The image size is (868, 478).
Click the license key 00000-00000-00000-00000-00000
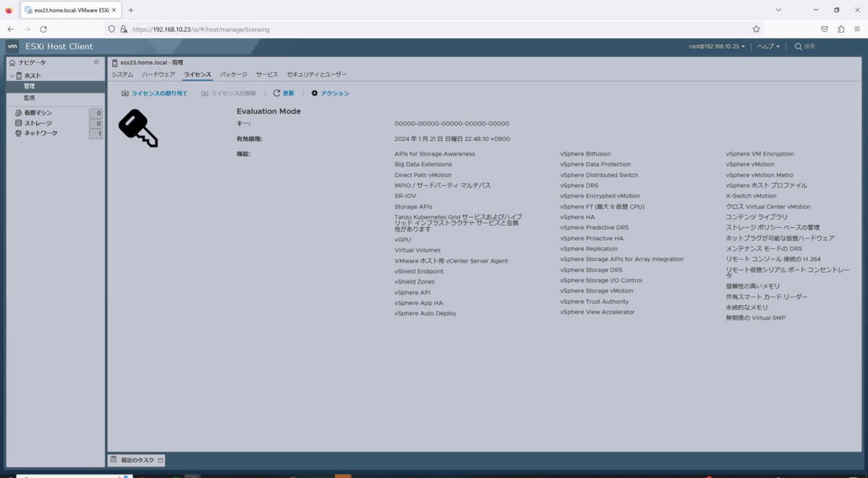coord(452,124)
